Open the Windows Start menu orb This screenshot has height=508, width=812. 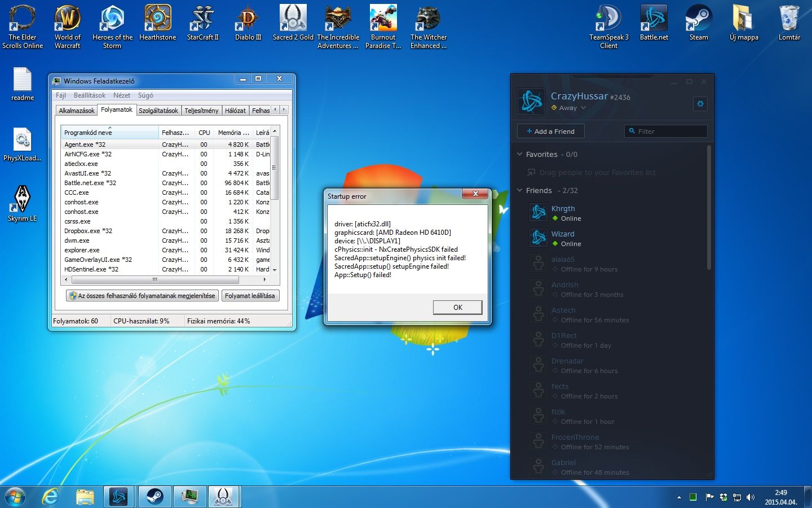coord(15,497)
